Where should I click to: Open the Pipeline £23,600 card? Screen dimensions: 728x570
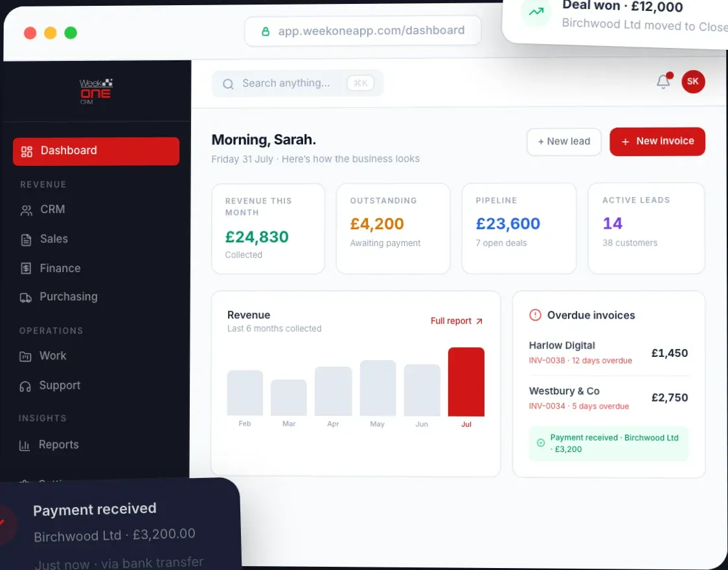(519, 229)
